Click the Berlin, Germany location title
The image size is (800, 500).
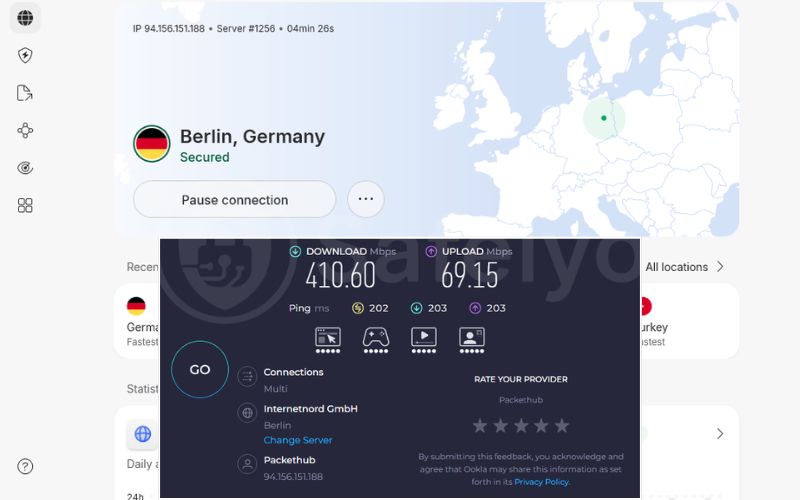pos(252,136)
